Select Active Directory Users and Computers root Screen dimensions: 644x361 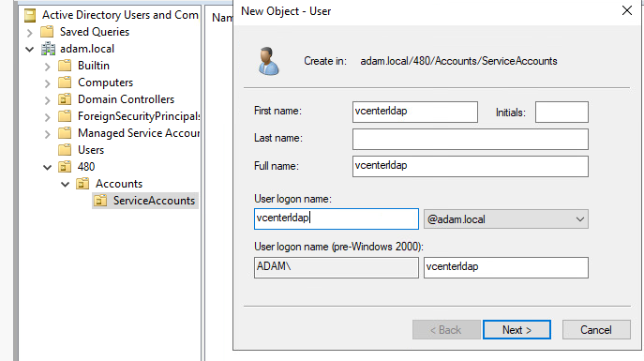[120, 15]
